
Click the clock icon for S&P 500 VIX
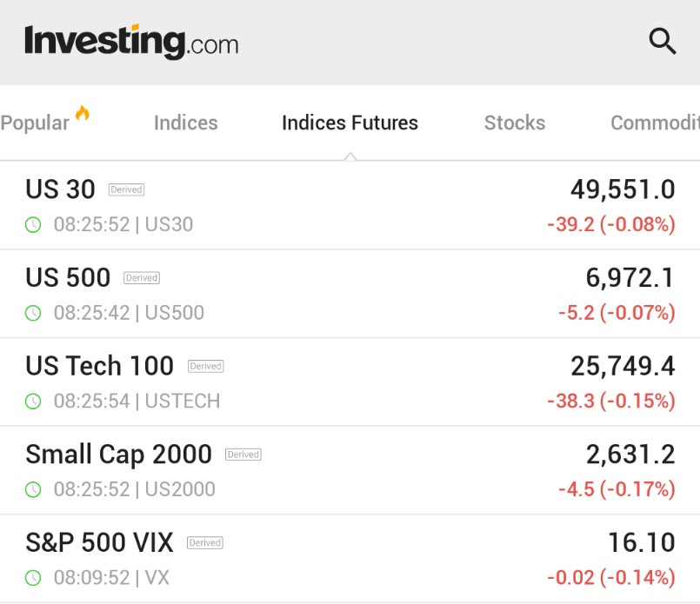(33, 578)
